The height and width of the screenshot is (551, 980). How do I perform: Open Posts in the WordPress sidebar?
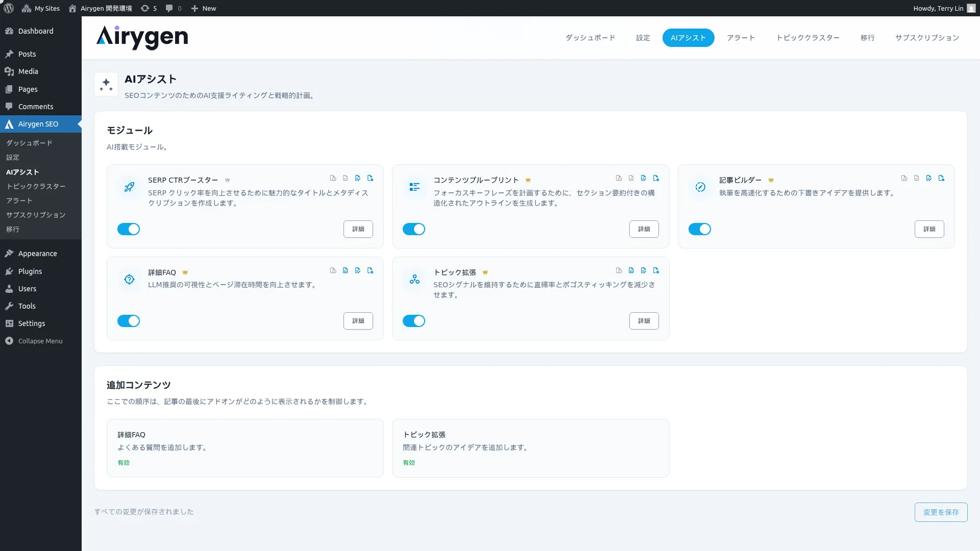tap(41, 54)
